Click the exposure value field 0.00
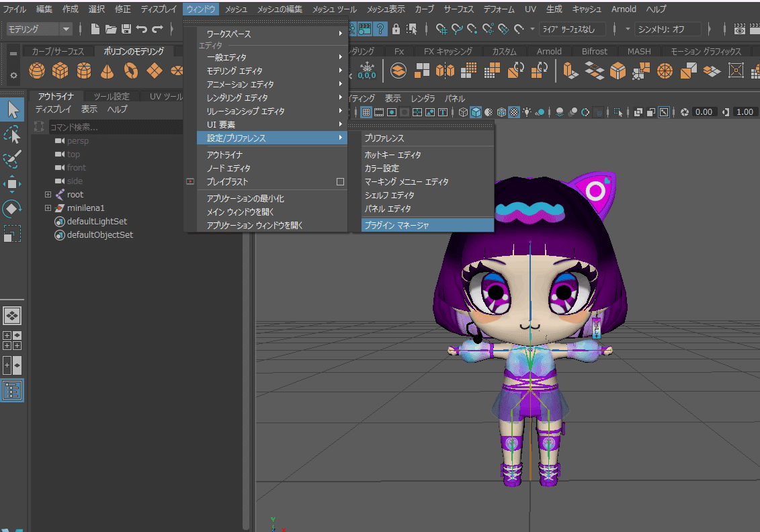Image resolution: width=760 pixels, height=532 pixels. tap(704, 112)
